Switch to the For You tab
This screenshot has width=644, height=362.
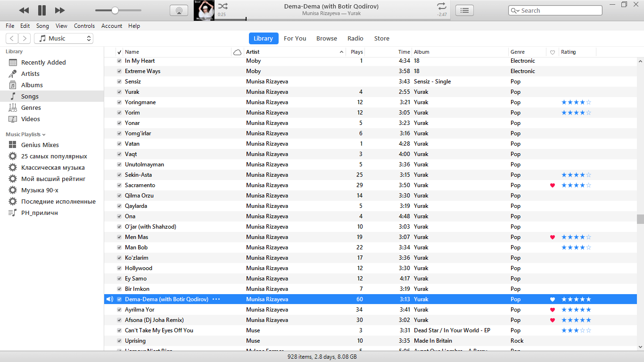295,39
